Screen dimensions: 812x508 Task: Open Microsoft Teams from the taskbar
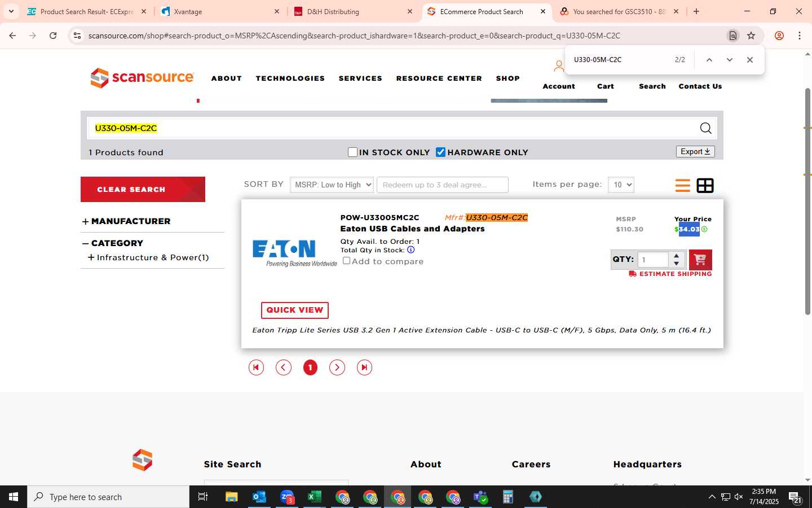pos(480,497)
